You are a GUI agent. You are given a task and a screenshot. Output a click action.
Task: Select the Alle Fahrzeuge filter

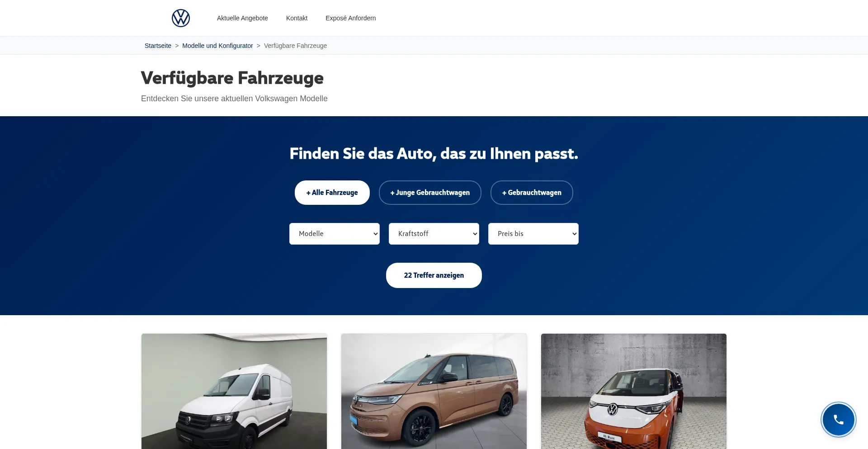332,193
